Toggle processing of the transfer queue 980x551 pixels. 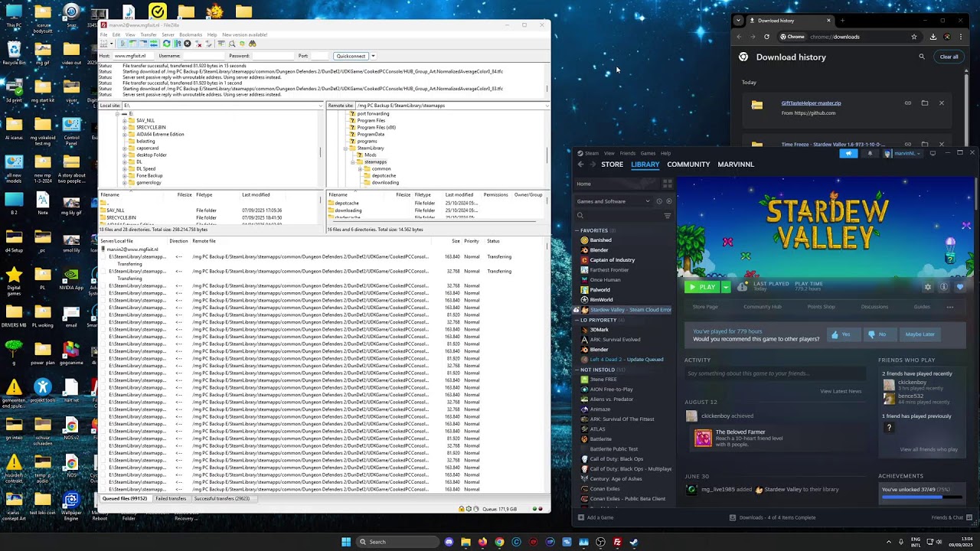177,44
